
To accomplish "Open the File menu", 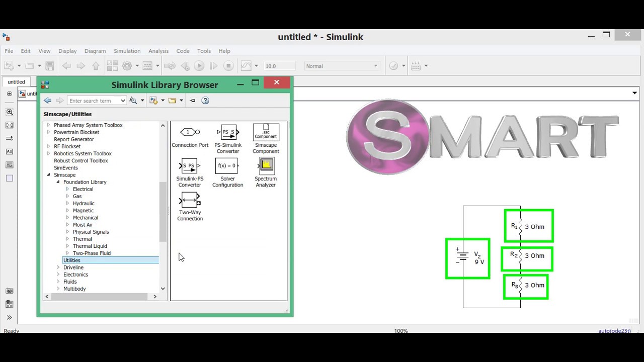I will pyautogui.click(x=9, y=51).
